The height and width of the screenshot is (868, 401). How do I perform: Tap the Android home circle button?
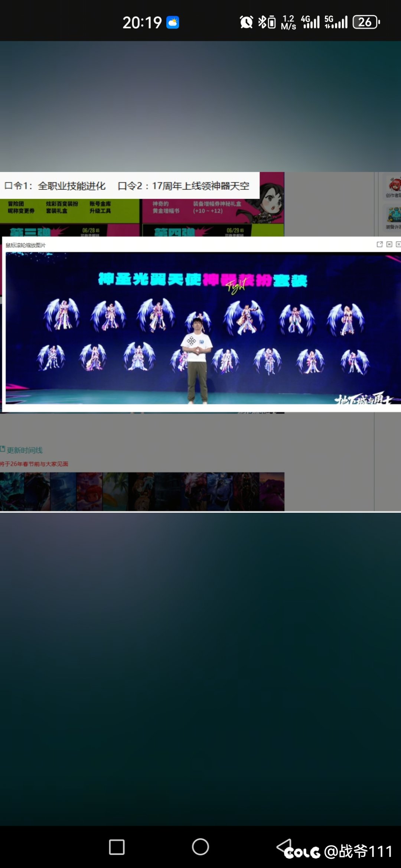click(x=200, y=847)
